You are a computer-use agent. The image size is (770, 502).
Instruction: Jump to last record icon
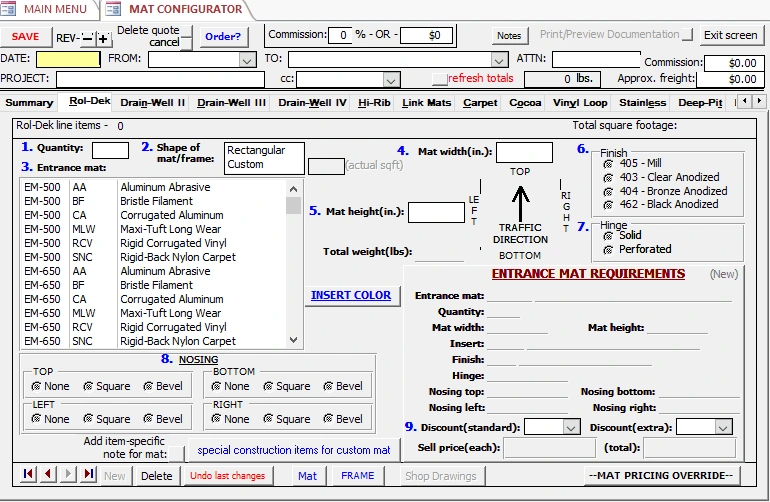[x=88, y=474]
